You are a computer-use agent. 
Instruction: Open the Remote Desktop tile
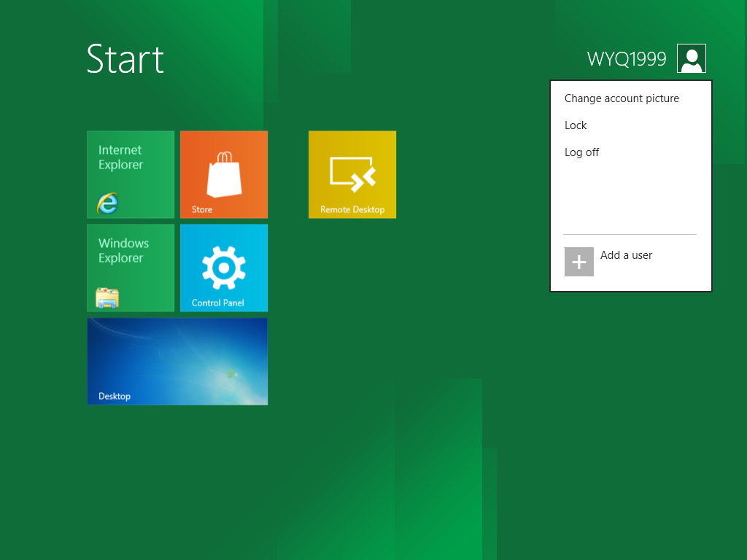point(352,174)
